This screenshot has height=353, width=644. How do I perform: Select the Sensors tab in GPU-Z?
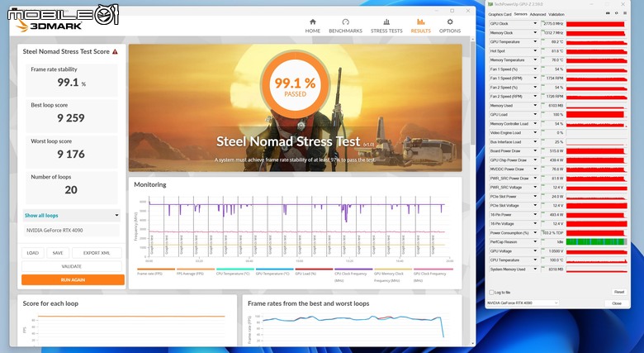point(520,14)
